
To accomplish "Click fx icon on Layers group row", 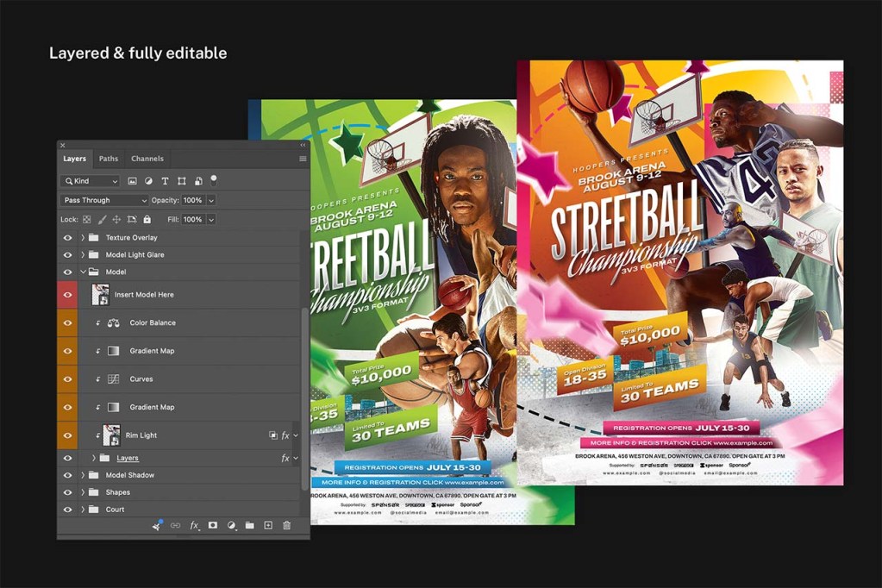I will [285, 459].
